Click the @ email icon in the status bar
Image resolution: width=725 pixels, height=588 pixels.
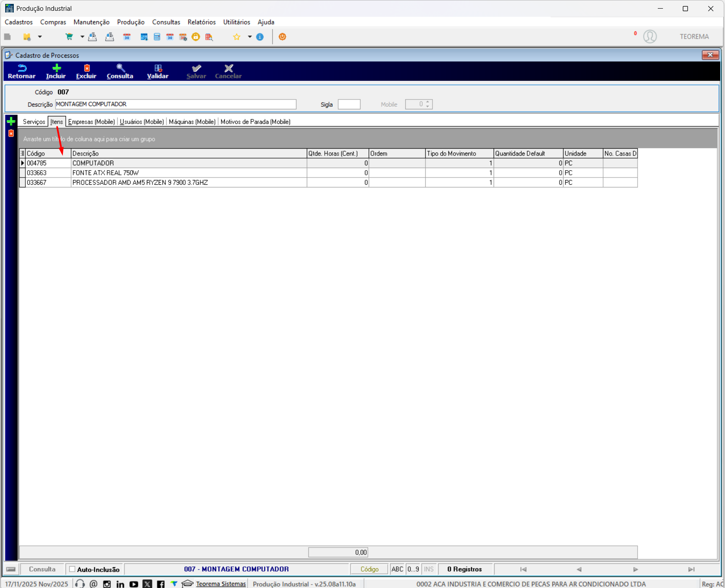[93, 584]
